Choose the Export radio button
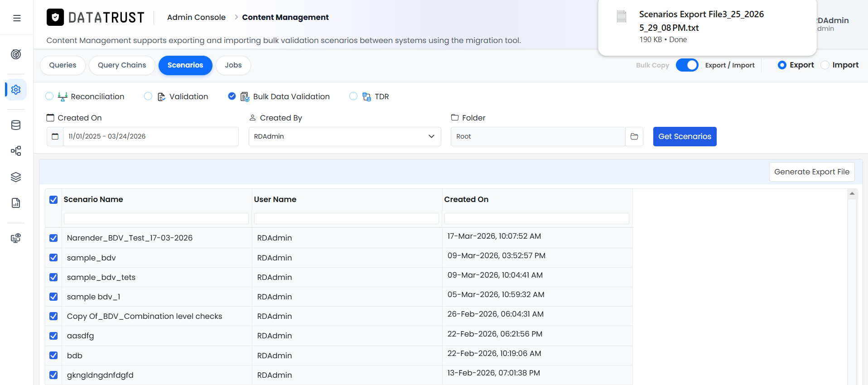 782,65
